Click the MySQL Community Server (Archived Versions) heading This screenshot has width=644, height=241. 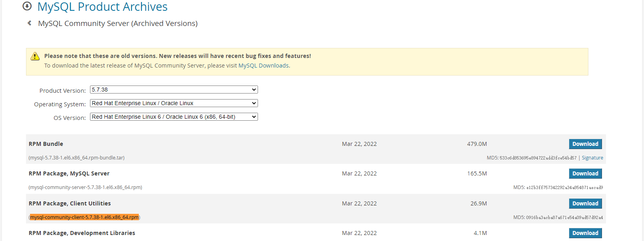point(118,24)
